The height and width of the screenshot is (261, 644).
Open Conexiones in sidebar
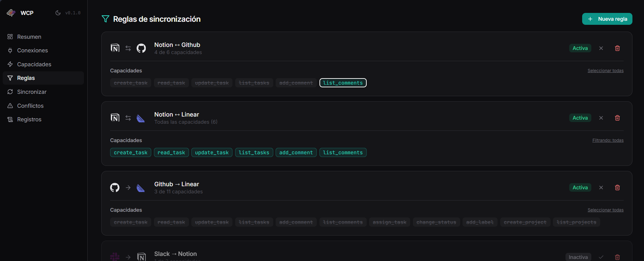point(43,50)
